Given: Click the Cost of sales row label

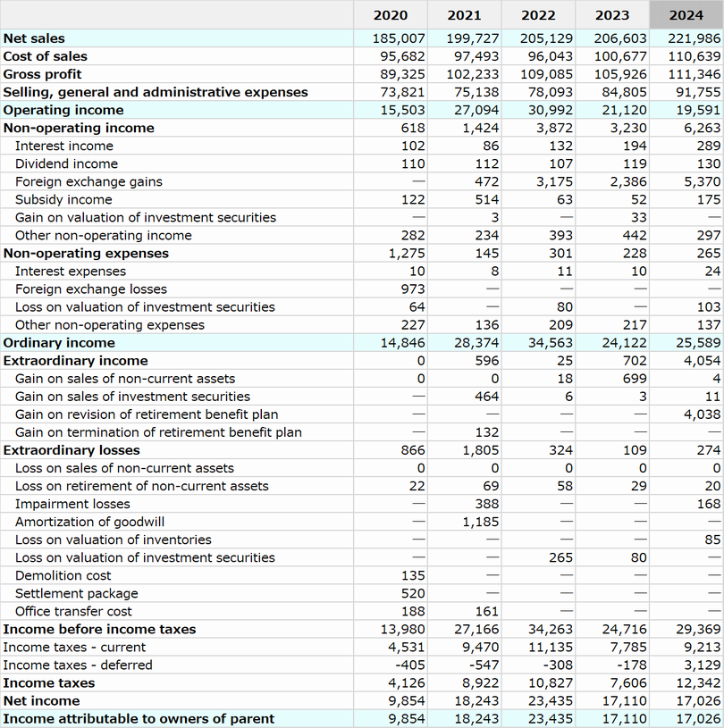Looking at the screenshot, I should (x=45, y=56).
